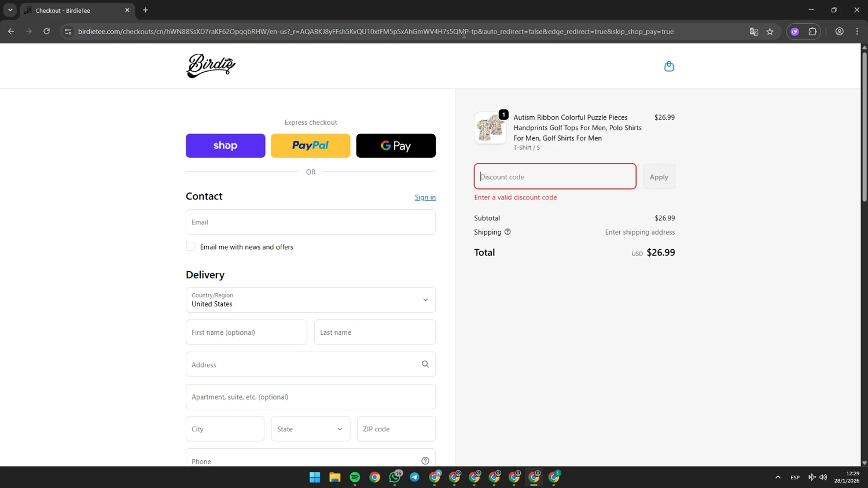Open the tab search dropdown arrow
The height and width of the screenshot is (488, 868).
(x=10, y=10)
